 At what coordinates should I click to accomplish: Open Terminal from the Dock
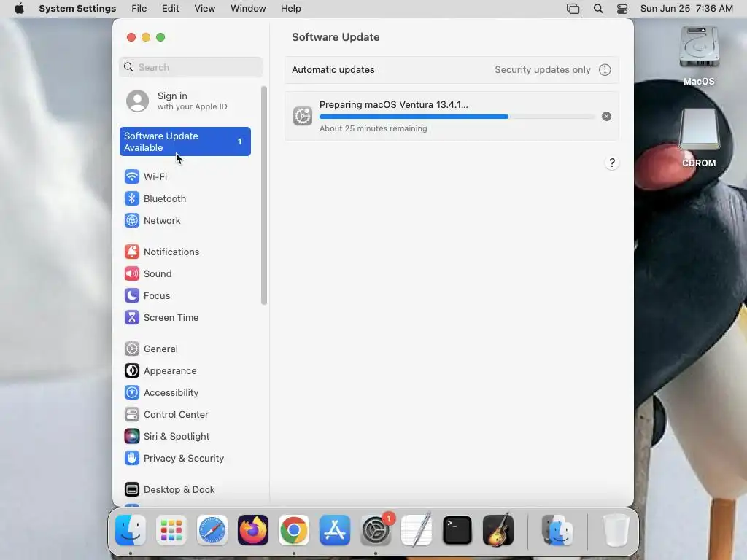point(457,530)
